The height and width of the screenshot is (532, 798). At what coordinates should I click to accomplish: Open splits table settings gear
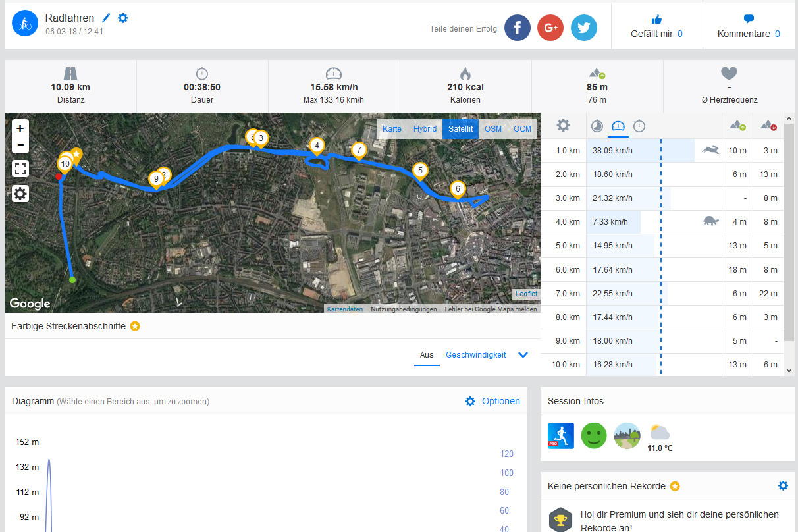point(563,125)
